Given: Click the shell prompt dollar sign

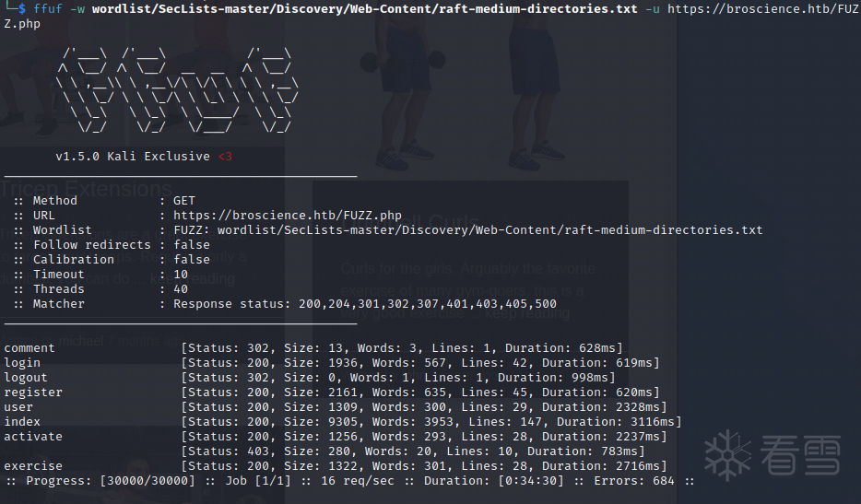Looking at the screenshot, I should [22, 9].
